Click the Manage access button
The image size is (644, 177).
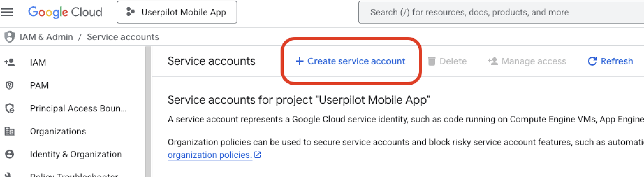pyautogui.click(x=527, y=61)
